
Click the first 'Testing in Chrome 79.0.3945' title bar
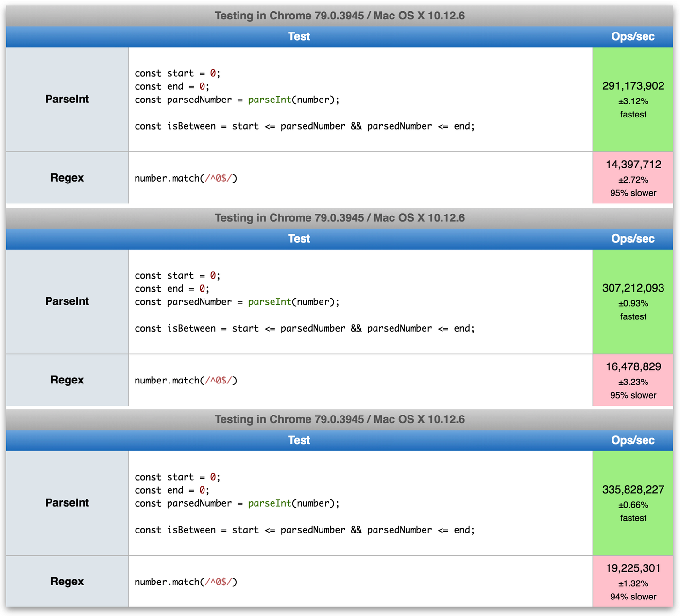tap(340, 16)
